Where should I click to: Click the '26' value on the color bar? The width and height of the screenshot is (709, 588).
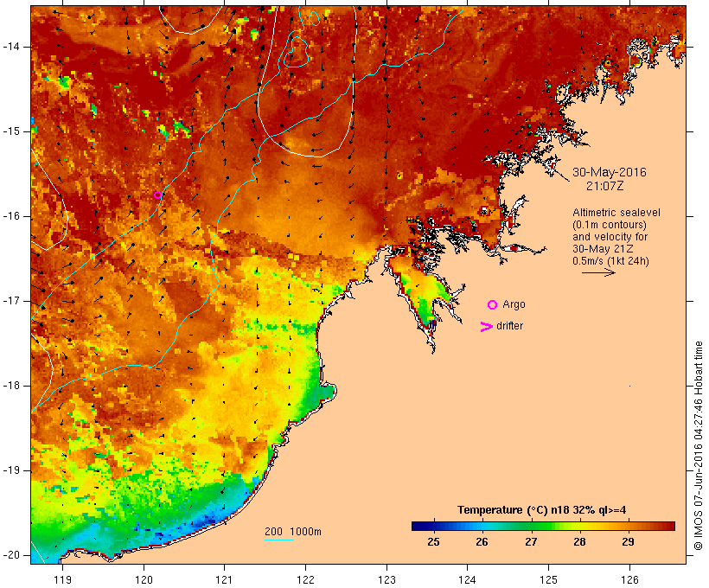482,542
